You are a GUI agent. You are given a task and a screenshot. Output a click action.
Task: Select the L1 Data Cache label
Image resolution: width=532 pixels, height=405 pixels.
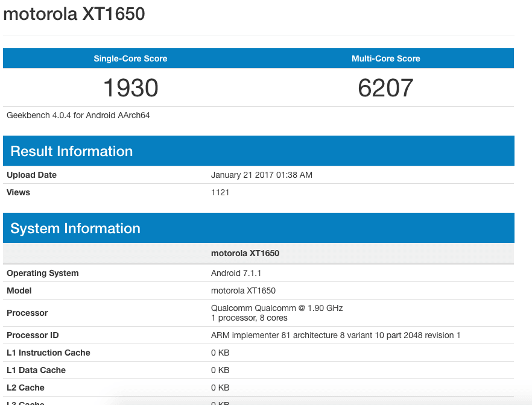pyautogui.click(x=36, y=370)
